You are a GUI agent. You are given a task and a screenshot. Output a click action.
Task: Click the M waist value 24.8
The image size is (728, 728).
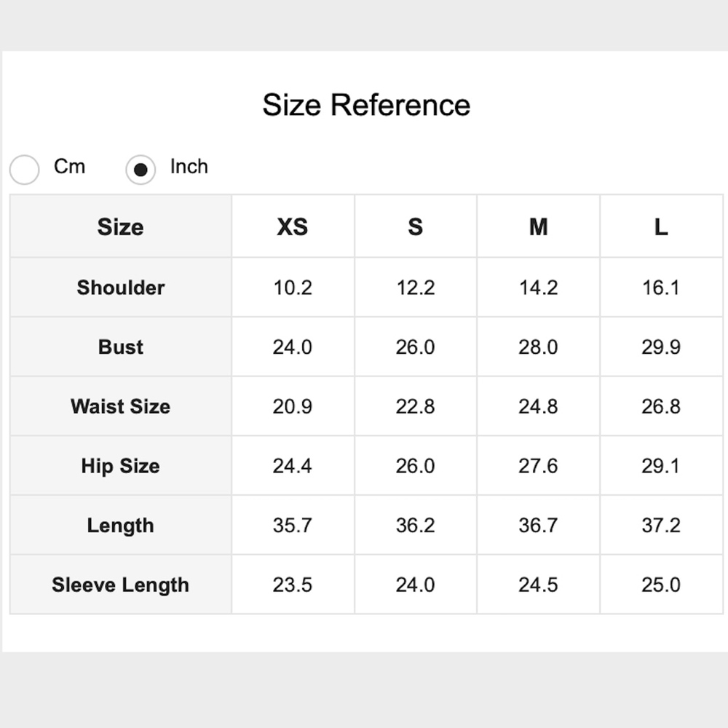click(538, 406)
